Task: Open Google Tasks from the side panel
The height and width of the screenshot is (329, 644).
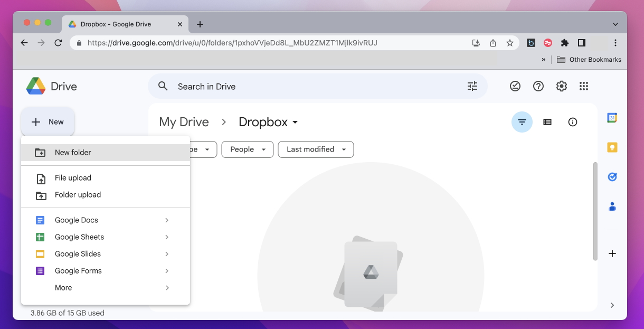Action: (612, 177)
